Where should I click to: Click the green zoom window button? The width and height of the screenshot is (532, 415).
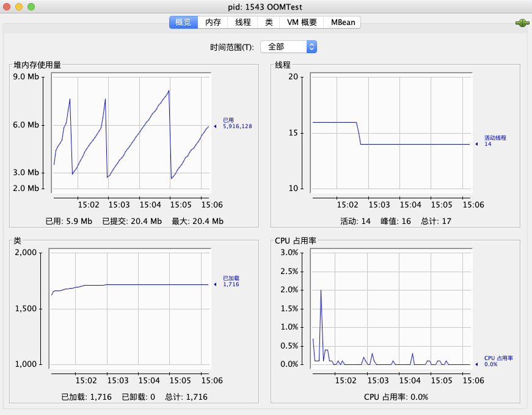(x=31, y=7)
